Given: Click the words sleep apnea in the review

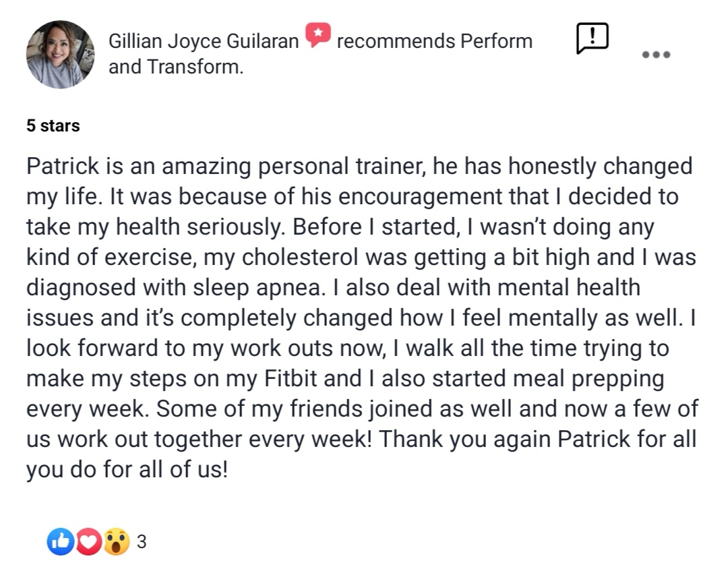Looking at the screenshot, I should (x=256, y=288).
